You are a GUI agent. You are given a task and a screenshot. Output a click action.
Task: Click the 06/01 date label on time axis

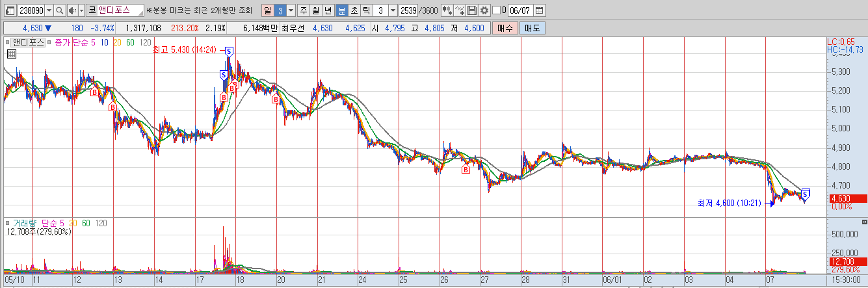[614, 280]
